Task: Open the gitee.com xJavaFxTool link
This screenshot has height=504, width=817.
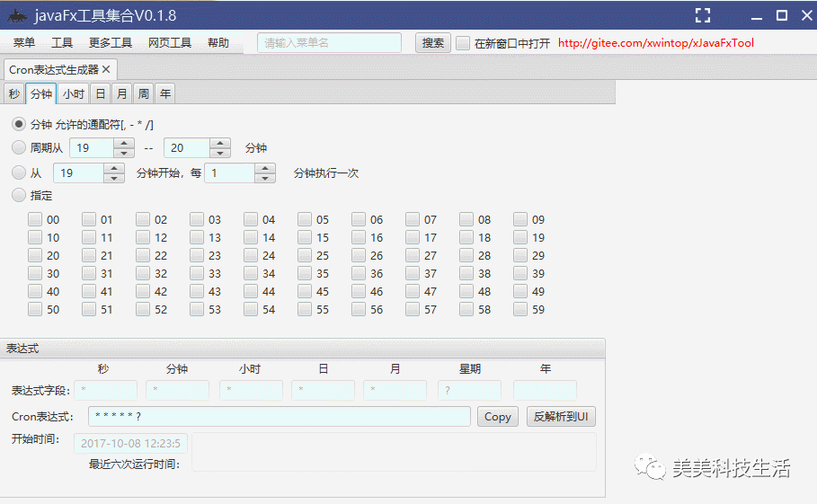Action: click(x=656, y=43)
